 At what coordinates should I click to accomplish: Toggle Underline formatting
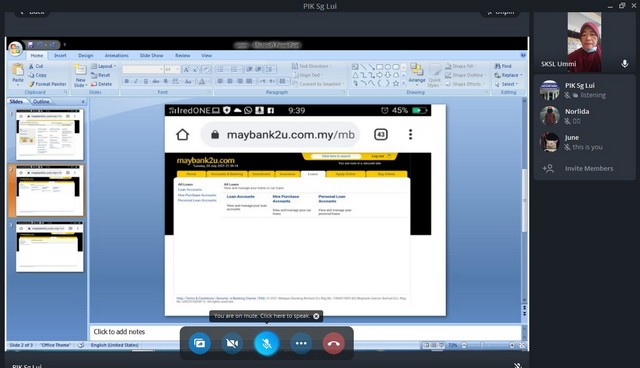pos(146,82)
